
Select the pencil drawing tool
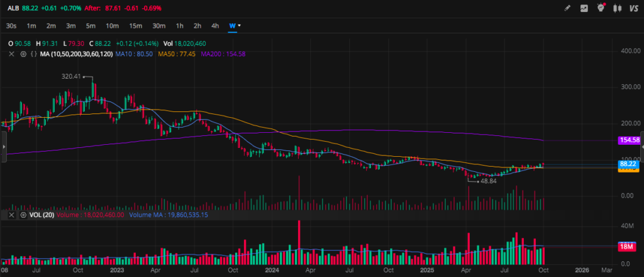[x=567, y=8]
